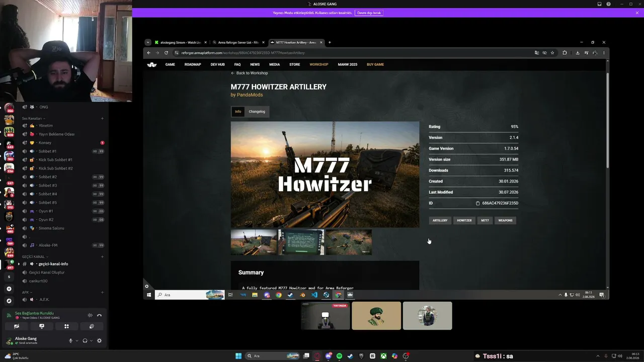This screenshot has height=362, width=644.
Task: Toggle microphone mute in Discord user panel
Action: click(71, 341)
